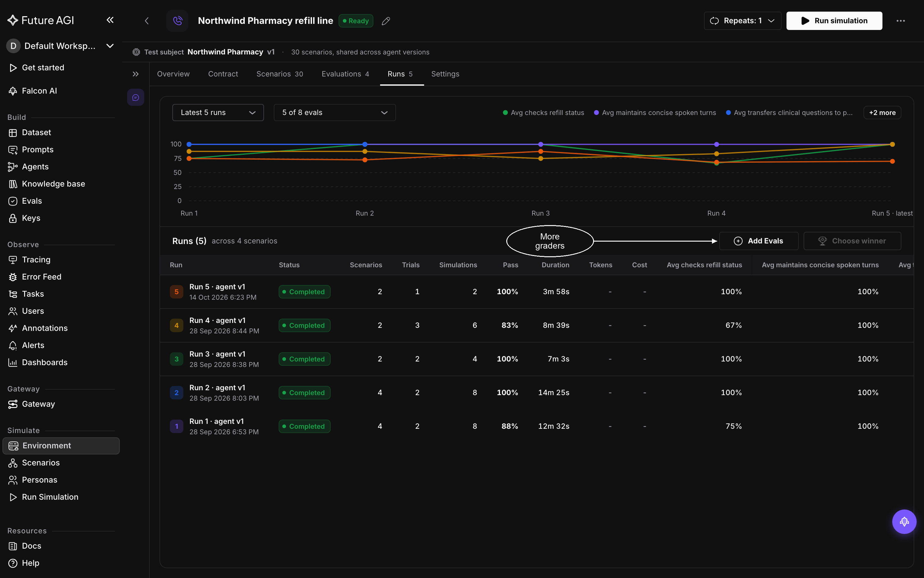Show the +2 more legend items
Image resolution: width=924 pixels, height=578 pixels.
point(882,113)
